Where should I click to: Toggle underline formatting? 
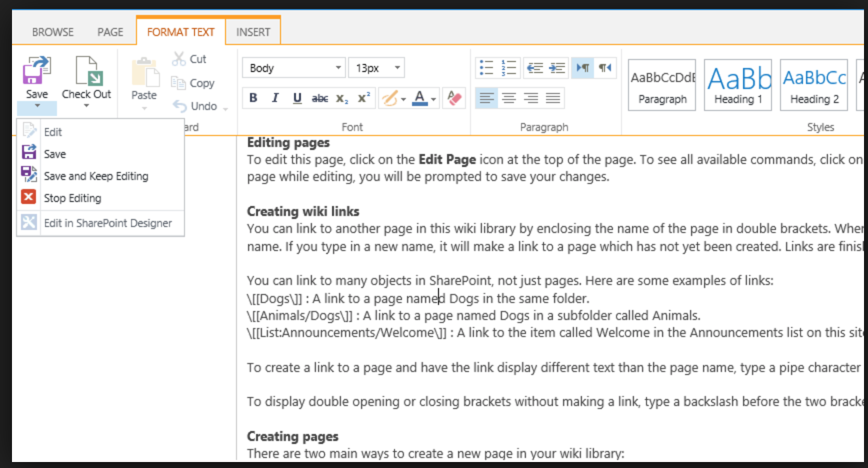[x=297, y=98]
